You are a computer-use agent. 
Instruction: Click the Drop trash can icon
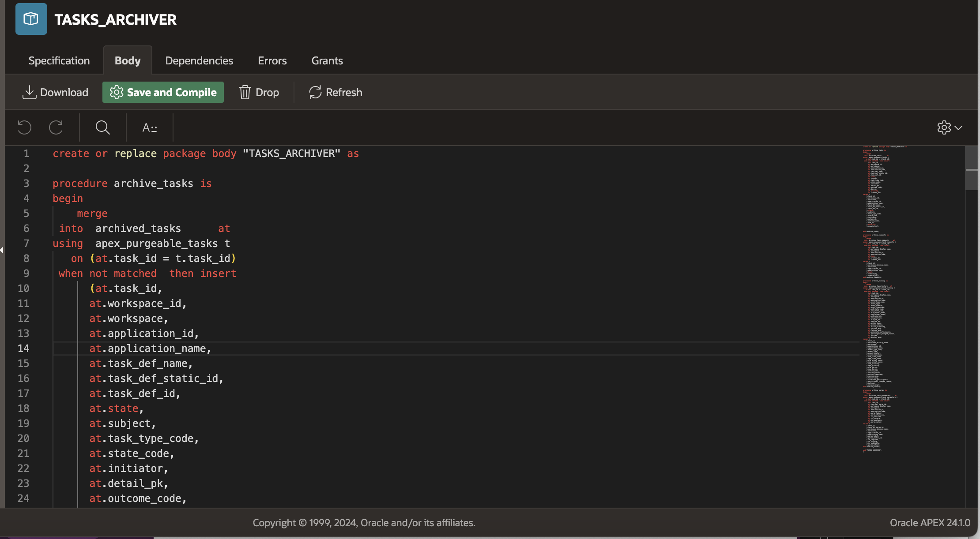245,92
